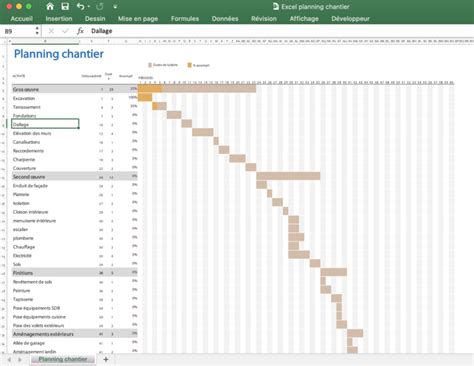Select the Développeur tab
Image resolution: width=474 pixels, height=366 pixels.
(x=350, y=19)
